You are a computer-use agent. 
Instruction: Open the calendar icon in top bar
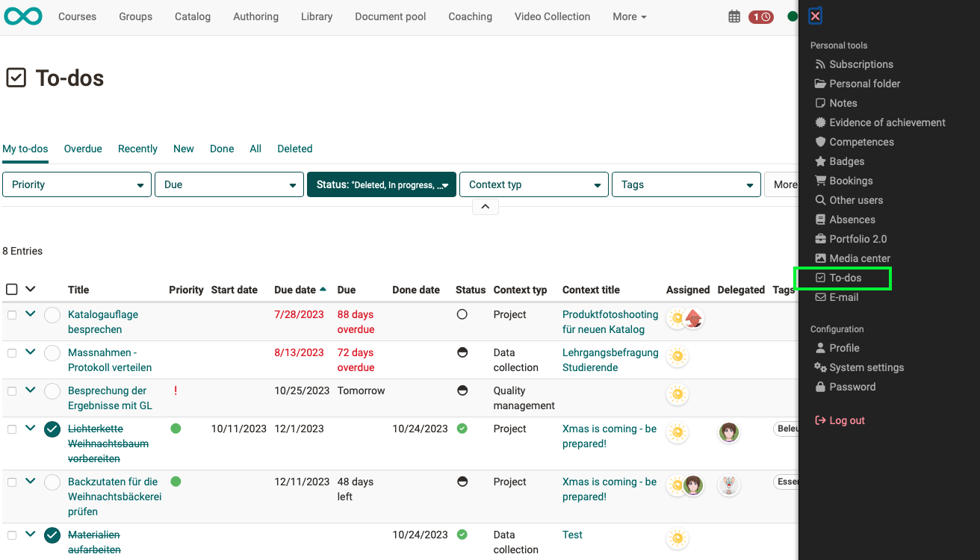(x=734, y=16)
